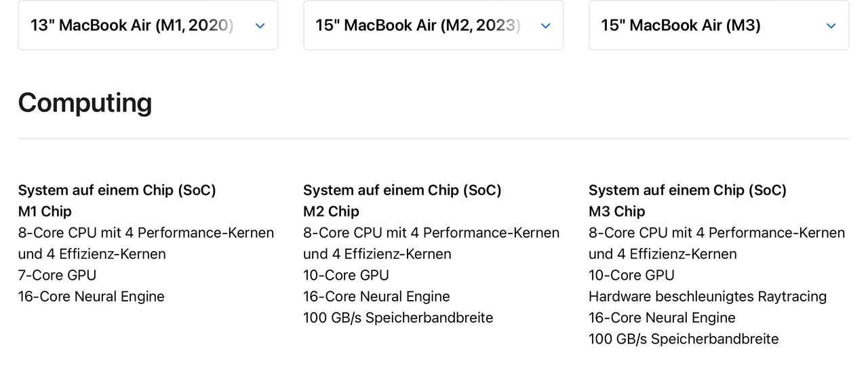Click 16-Core Neural Engine under M1 Chip
Image resolution: width=868 pixels, height=368 pixels.
[91, 296]
